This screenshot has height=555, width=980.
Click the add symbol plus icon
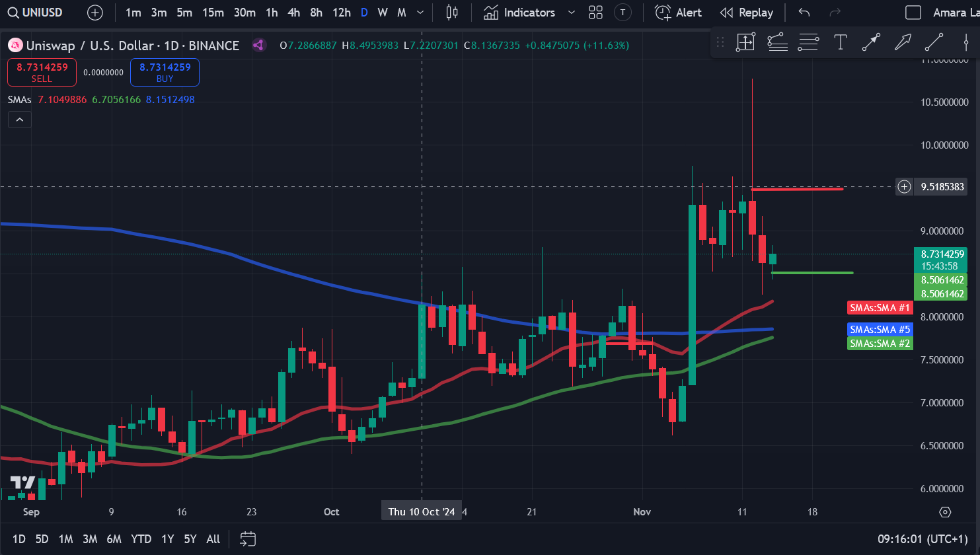(95, 13)
